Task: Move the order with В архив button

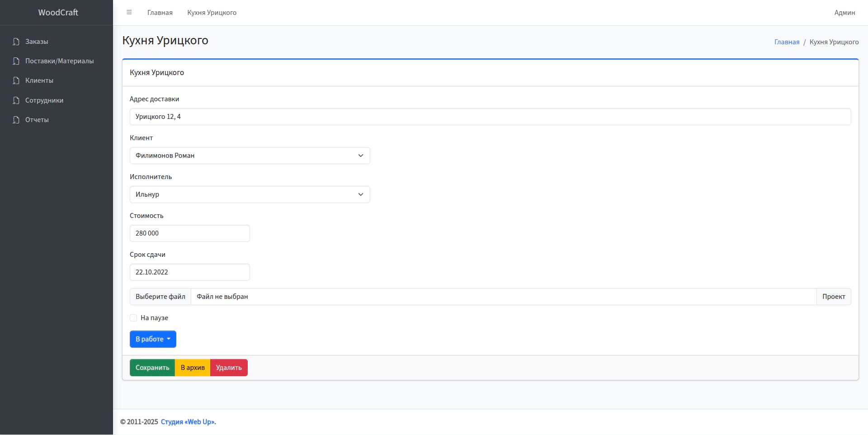Action: (193, 368)
